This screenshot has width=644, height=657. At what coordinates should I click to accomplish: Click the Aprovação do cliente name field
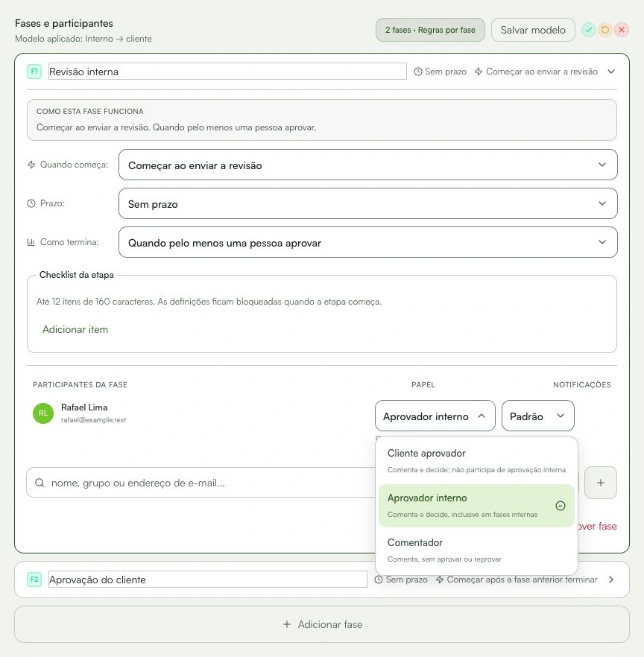click(207, 580)
